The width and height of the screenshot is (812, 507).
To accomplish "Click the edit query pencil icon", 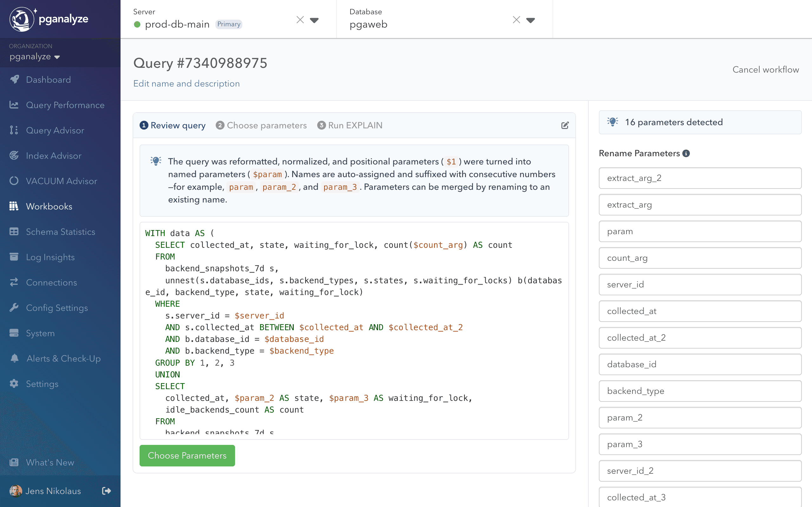I will click(x=565, y=125).
